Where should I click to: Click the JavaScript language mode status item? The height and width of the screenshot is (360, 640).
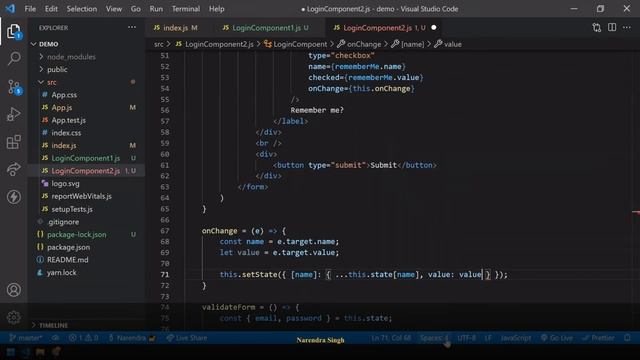tap(516, 338)
